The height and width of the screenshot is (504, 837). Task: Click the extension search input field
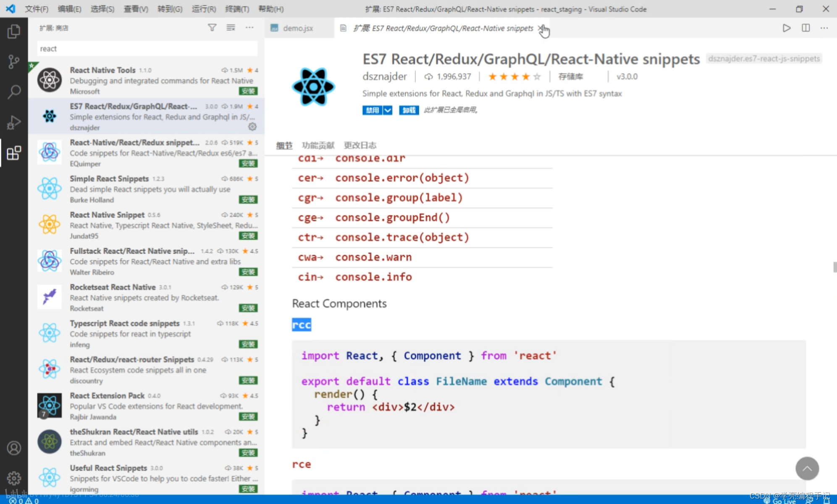tap(147, 49)
